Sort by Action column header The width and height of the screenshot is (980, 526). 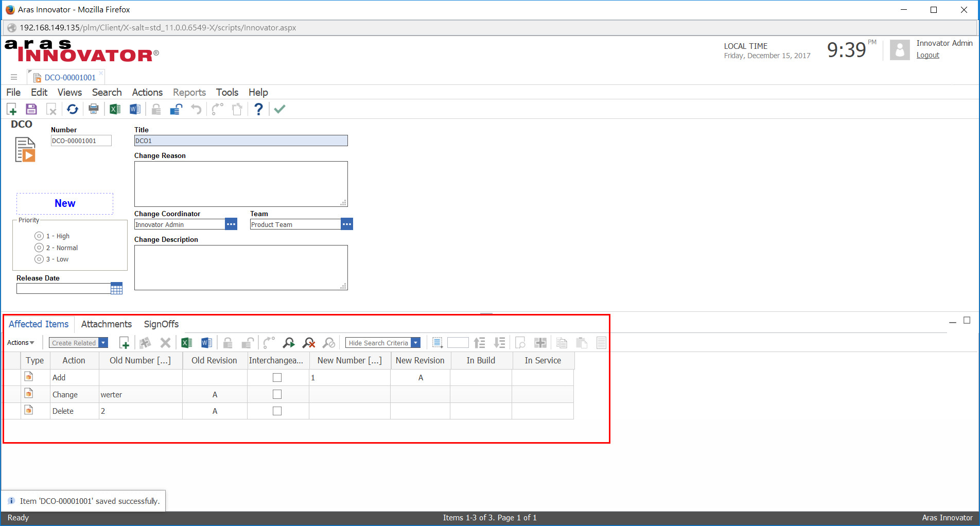pos(74,361)
